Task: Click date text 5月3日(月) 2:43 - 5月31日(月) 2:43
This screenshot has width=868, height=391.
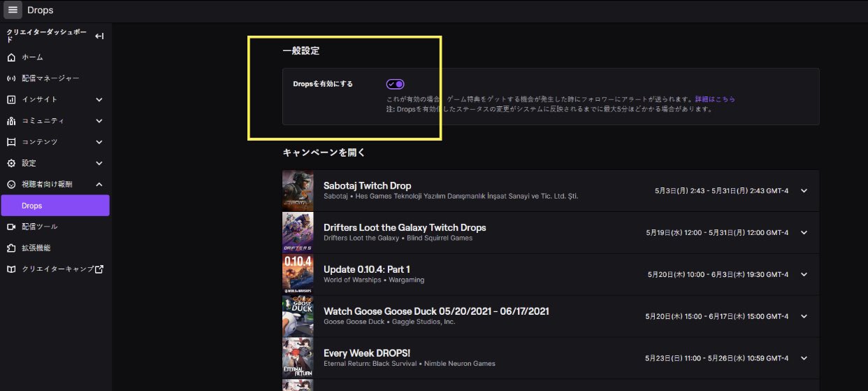Action: pos(709,191)
